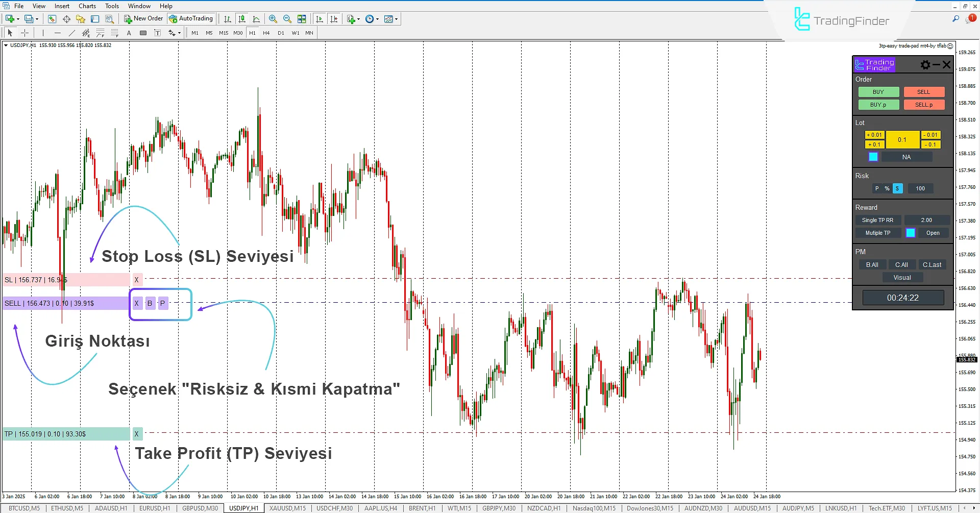The width and height of the screenshot is (980, 513).
Task: Toggle the Lot section cyan checkbox
Action: tap(873, 157)
